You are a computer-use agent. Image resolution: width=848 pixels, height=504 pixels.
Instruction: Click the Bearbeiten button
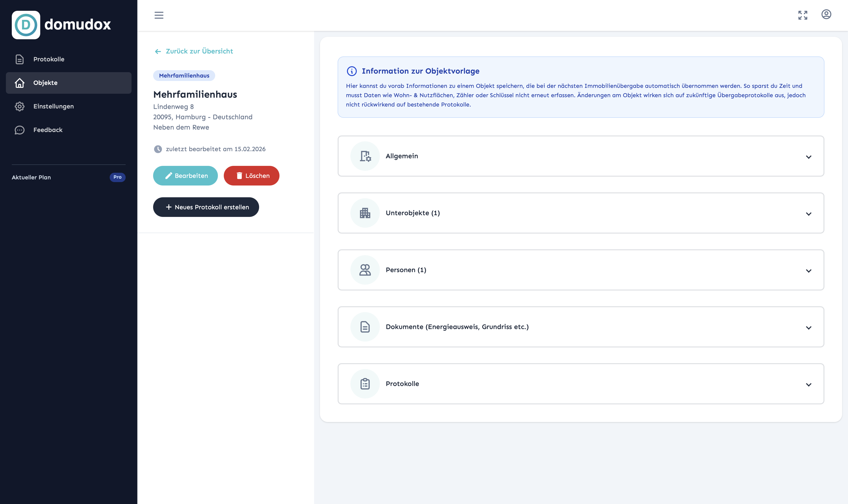click(185, 176)
